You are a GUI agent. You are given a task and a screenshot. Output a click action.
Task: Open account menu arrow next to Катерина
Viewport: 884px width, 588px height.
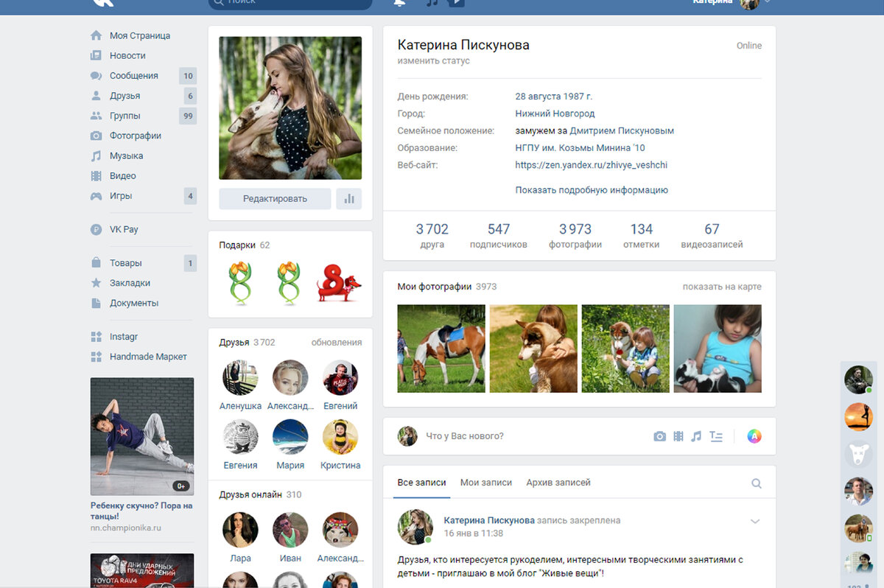767,1
